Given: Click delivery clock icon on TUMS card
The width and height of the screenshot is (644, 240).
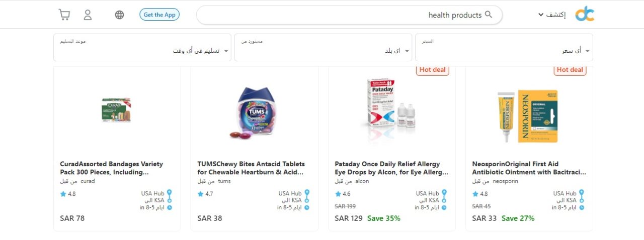Looking at the screenshot, I should click(307, 207).
